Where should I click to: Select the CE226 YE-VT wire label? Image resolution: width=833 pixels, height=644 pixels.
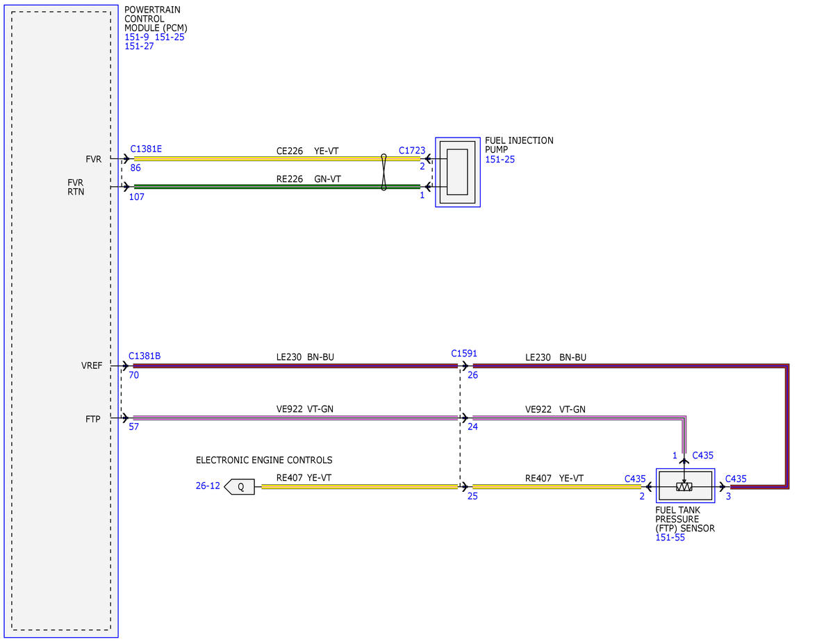(x=307, y=151)
